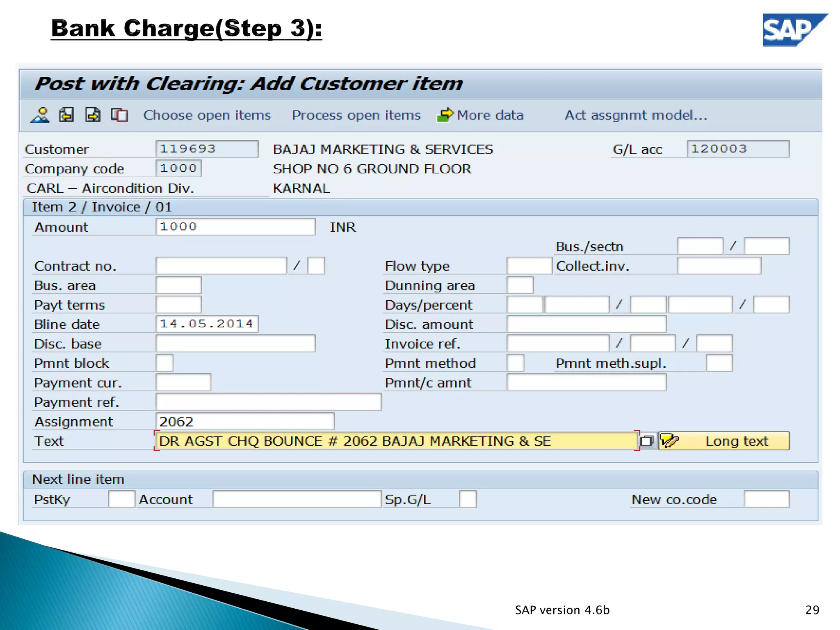This screenshot has height=630, width=840.
Task: Click the last Invoice ref. input box
Action: 714,344
